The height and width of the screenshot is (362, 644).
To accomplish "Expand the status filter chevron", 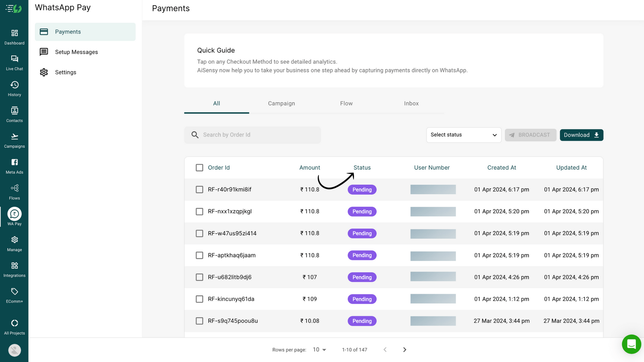I will (x=494, y=135).
